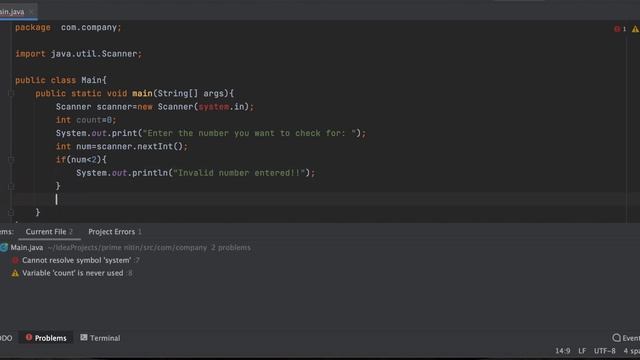Switch to the Current File tab
Screen dimensions: 640x360
49,232
